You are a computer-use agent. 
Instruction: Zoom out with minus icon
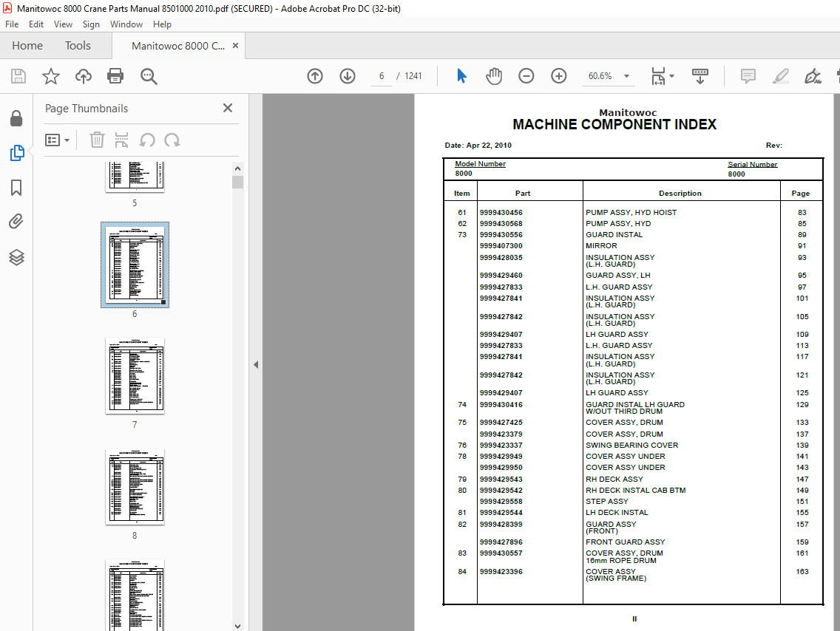[526, 76]
